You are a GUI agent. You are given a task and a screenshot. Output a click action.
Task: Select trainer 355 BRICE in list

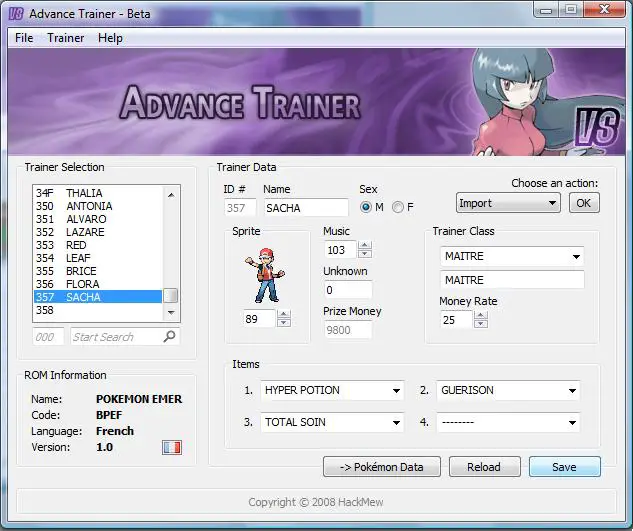click(98, 271)
